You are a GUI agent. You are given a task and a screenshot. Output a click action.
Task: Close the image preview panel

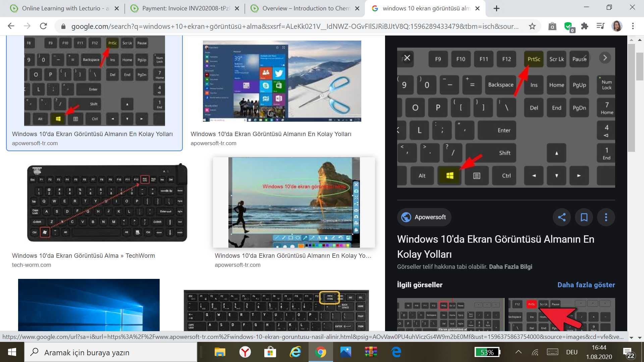pyautogui.click(x=407, y=58)
